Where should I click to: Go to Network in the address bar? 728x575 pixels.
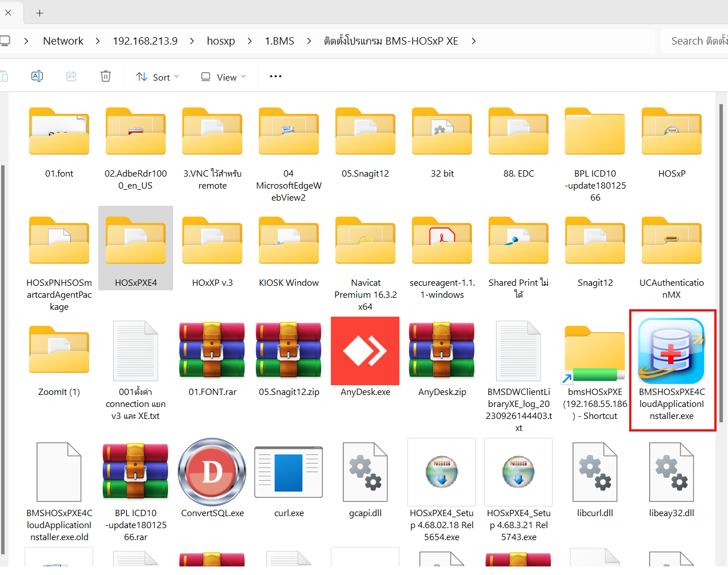click(x=63, y=41)
